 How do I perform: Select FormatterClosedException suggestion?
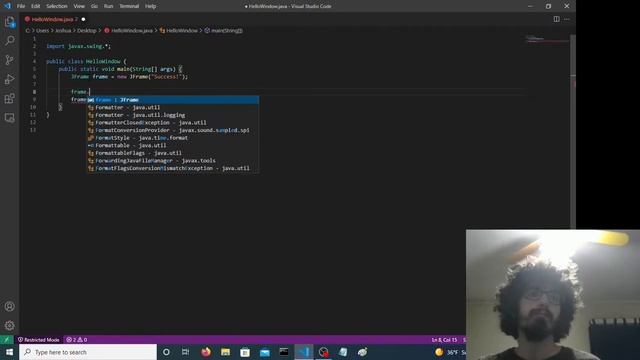click(173, 122)
